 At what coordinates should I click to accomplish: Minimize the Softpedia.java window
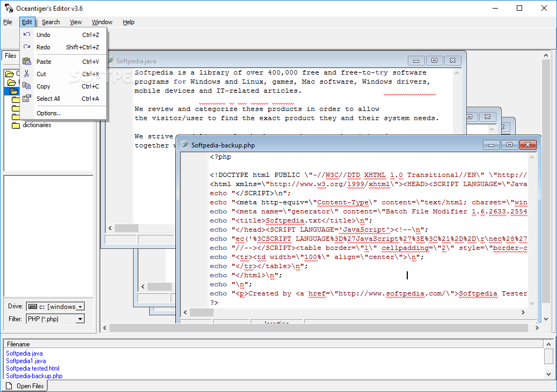(x=416, y=61)
